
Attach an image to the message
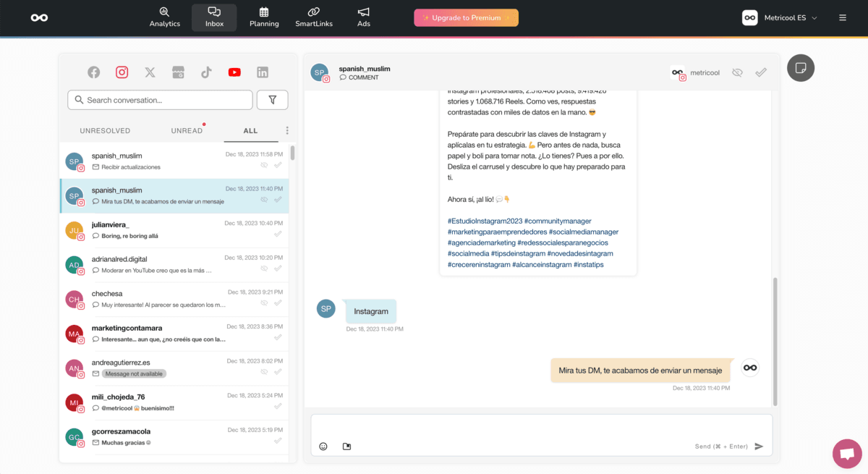click(346, 446)
